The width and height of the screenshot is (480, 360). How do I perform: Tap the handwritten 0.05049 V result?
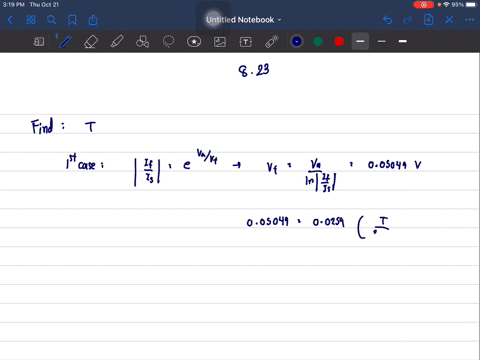tap(394, 165)
